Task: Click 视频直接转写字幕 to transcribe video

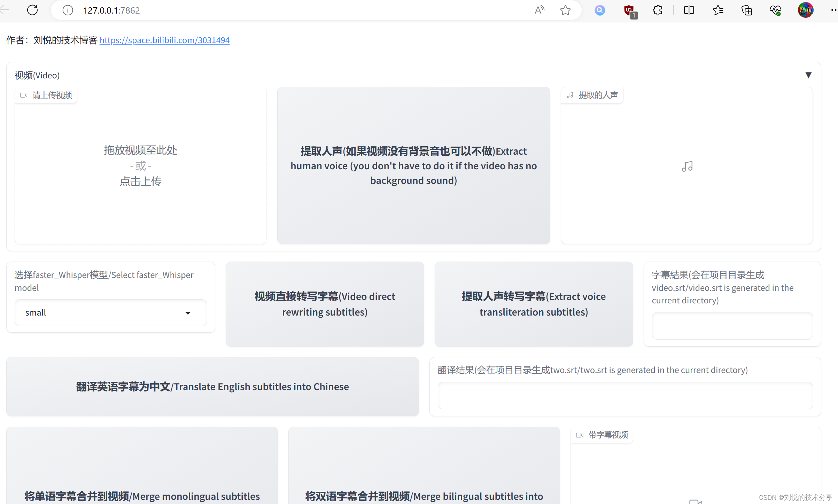Action: tap(324, 304)
